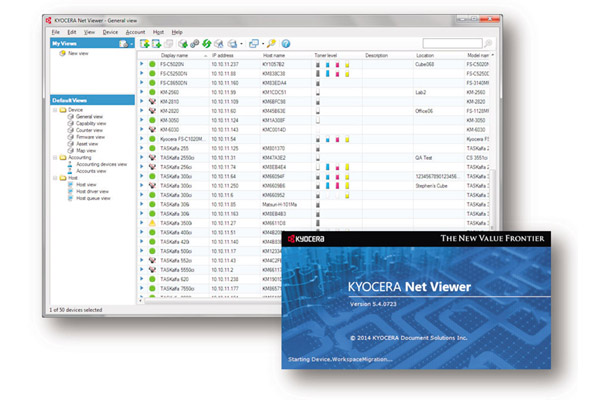Click the Host folder icon in the tree
This screenshot has height=400, width=600.
click(x=63, y=178)
